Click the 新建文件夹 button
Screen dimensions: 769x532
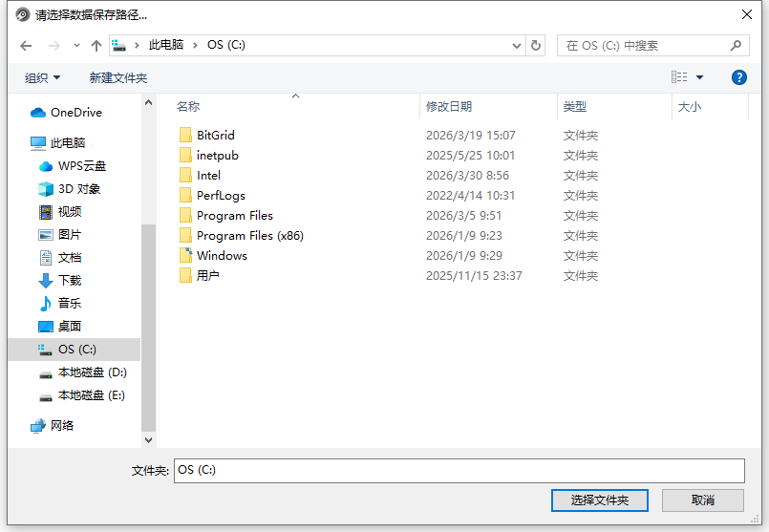coord(118,77)
